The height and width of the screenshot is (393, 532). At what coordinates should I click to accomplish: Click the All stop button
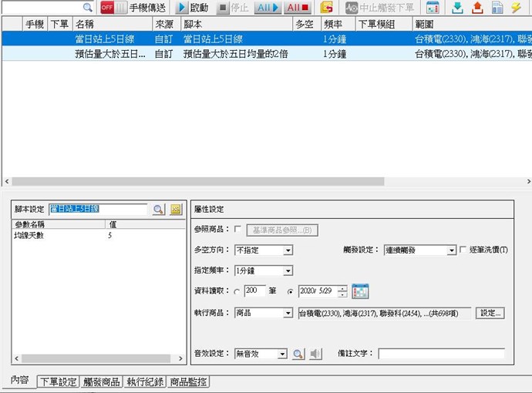coord(298,8)
